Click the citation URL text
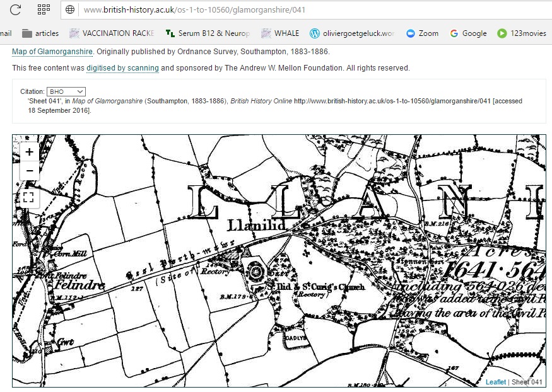 (392, 101)
